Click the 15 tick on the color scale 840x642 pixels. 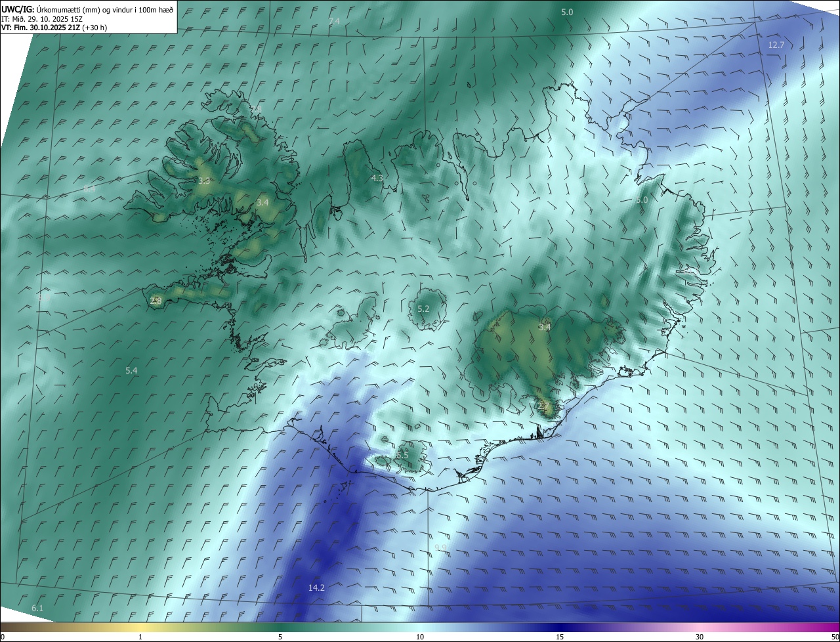point(560,637)
